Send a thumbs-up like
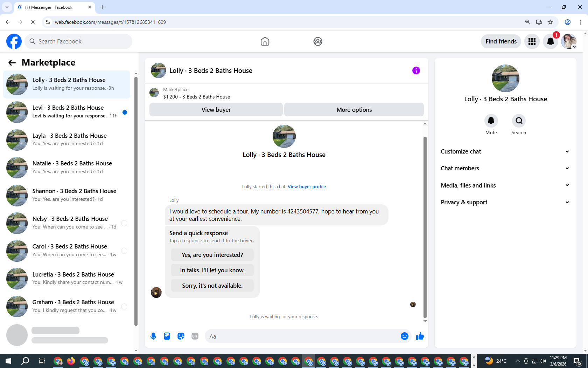The image size is (588, 368). pos(420,336)
